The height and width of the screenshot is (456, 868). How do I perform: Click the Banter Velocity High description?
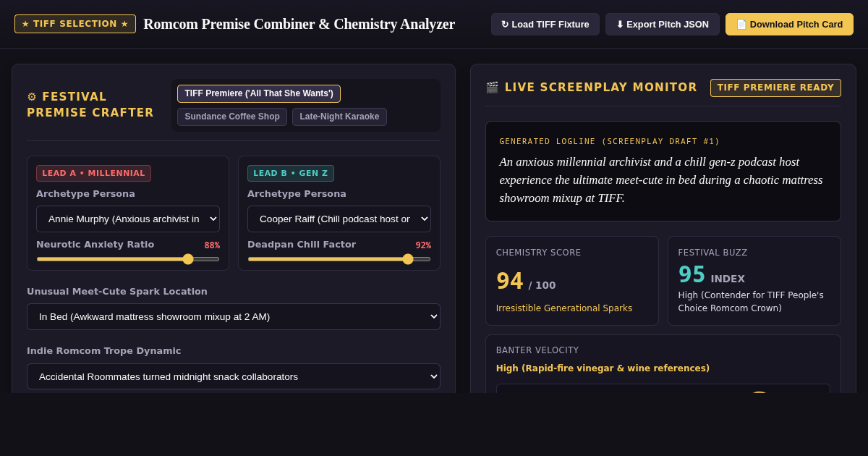603,368
